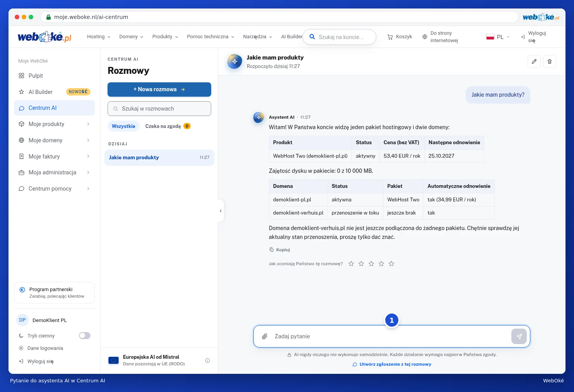Screen dimensions: 574x392
Task: Expand Moja administracja in the sidebar
Action: click(x=55, y=172)
